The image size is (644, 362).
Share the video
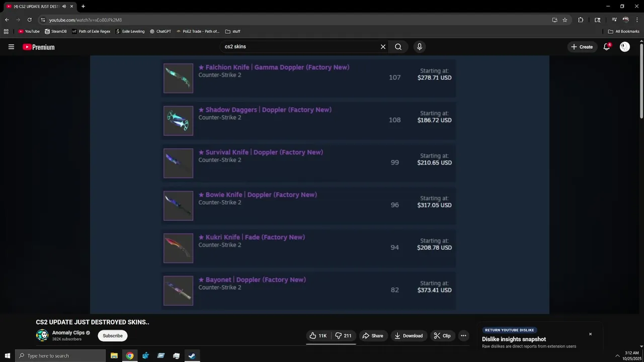point(373,336)
